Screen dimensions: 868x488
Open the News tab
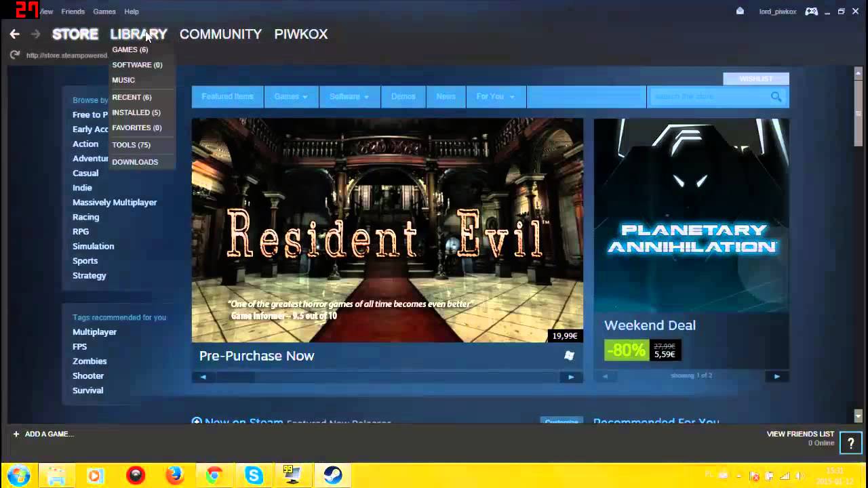pyautogui.click(x=446, y=97)
